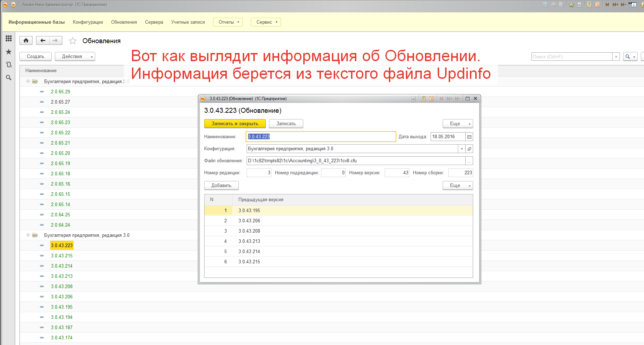This screenshot has height=345, width=644.
Task: Open the Еще menu above the versions table
Action: (x=458, y=186)
